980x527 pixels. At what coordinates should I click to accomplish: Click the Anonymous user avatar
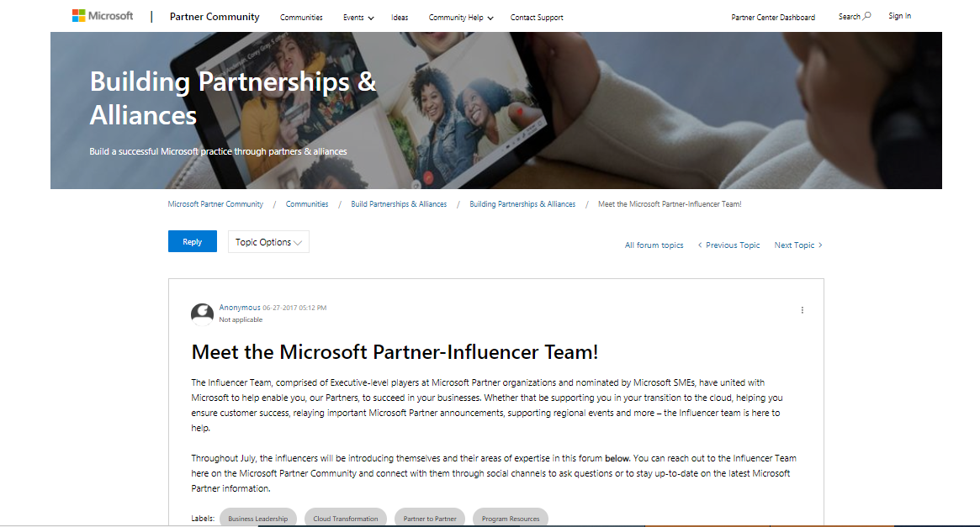point(202,314)
